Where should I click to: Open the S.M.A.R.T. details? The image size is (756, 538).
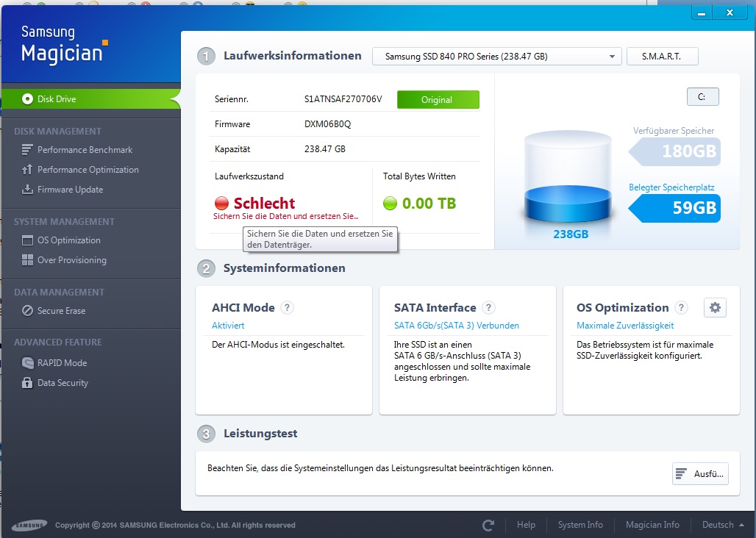point(662,57)
